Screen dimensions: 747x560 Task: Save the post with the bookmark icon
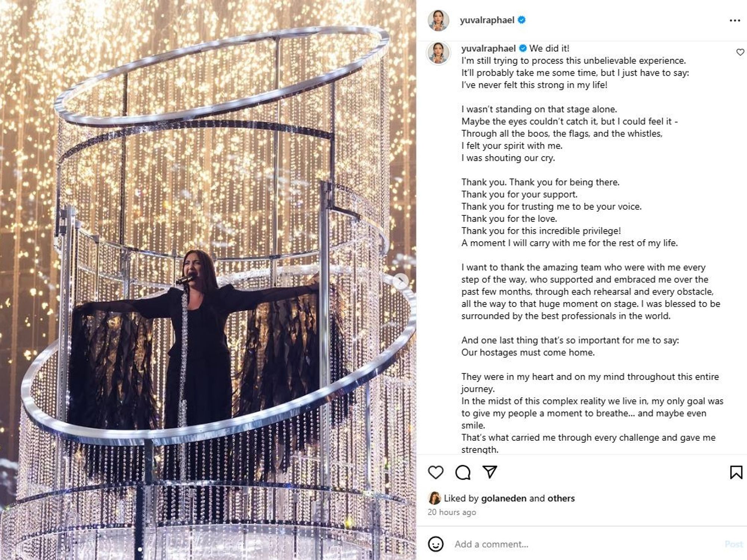[x=736, y=472]
